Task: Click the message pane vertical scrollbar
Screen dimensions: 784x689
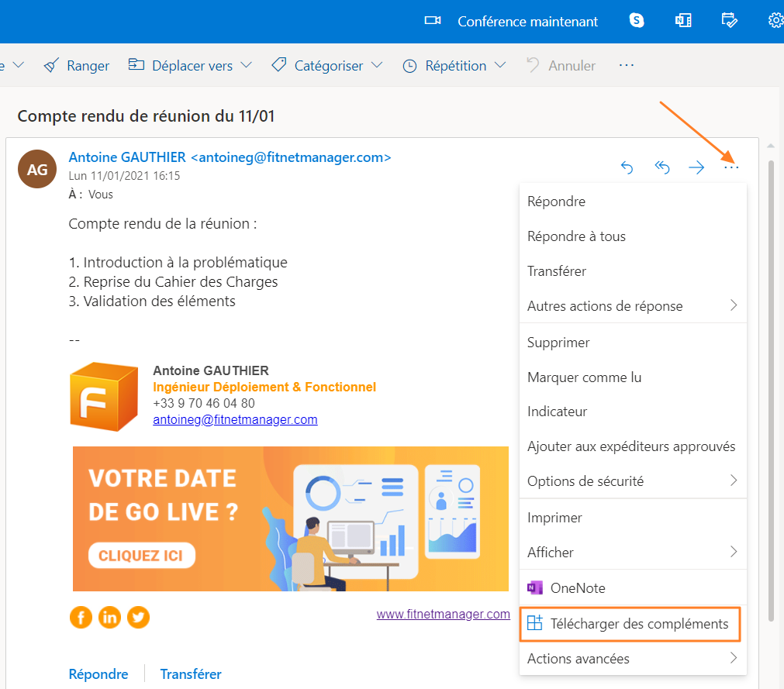Action: 771,388
